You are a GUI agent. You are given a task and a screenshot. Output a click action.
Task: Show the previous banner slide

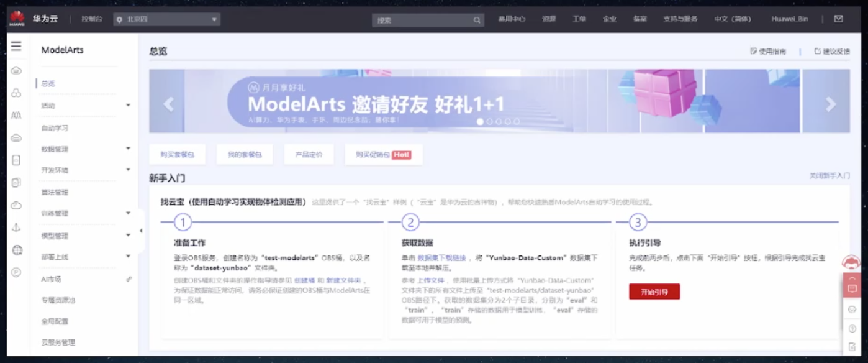(x=168, y=104)
